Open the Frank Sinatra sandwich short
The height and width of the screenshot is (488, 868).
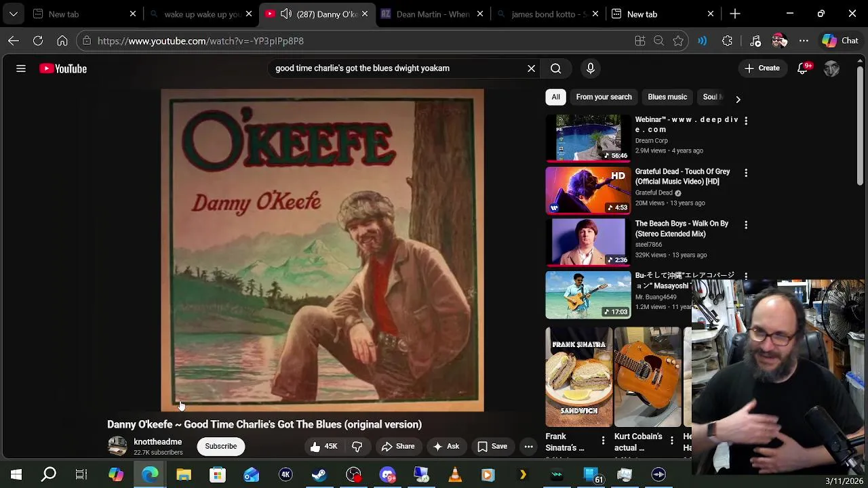click(x=578, y=377)
